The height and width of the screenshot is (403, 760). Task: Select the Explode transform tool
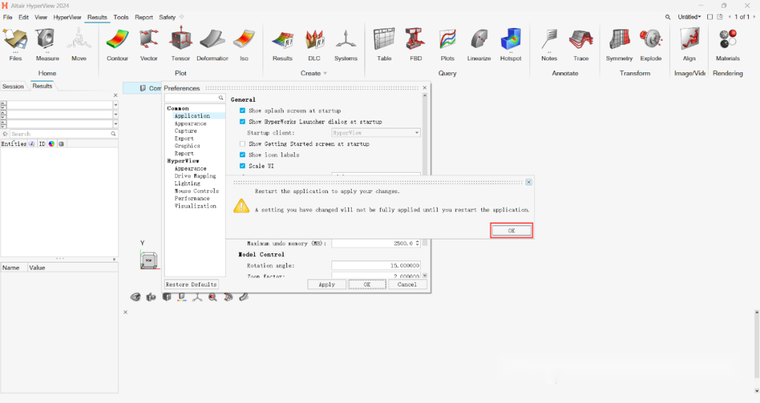pos(651,40)
